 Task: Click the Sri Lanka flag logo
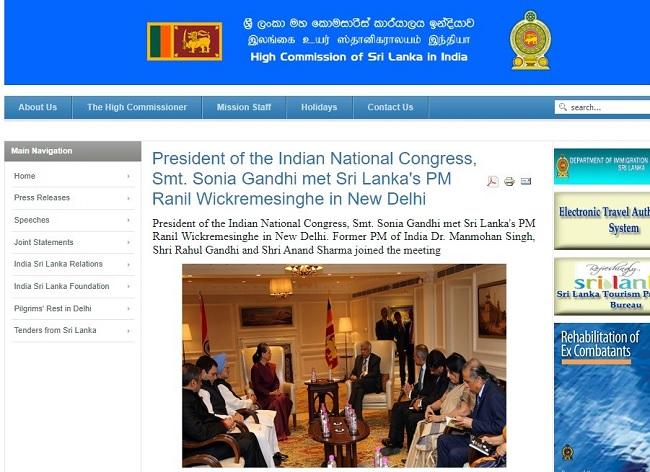[184, 41]
